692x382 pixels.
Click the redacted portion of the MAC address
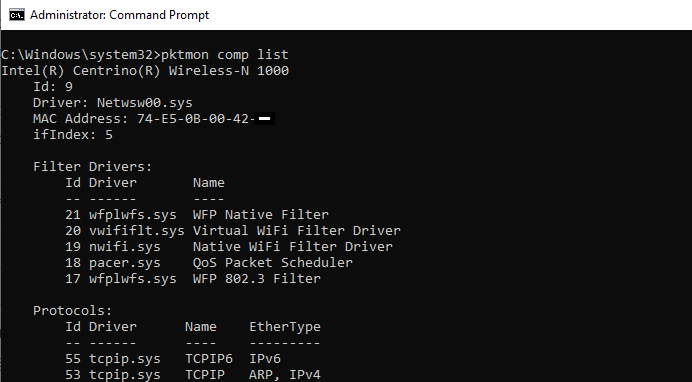(x=265, y=119)
